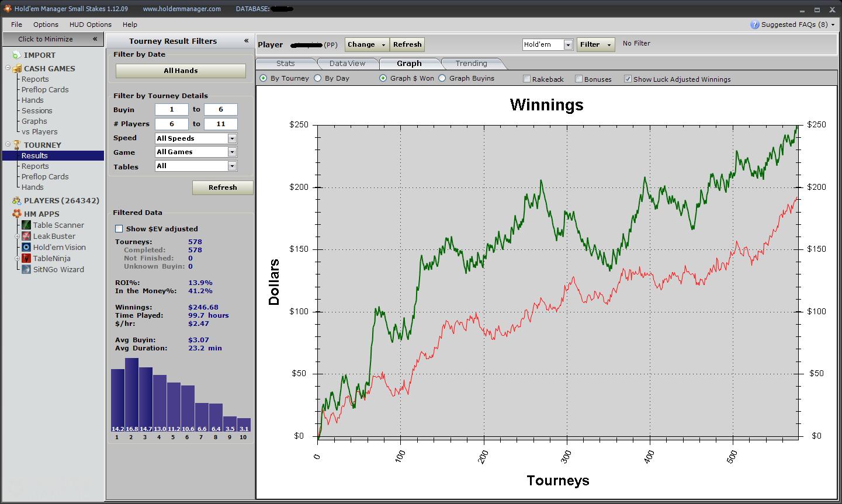Expand the TableNinja tree node
842x504 pixels.
(18, 258)
